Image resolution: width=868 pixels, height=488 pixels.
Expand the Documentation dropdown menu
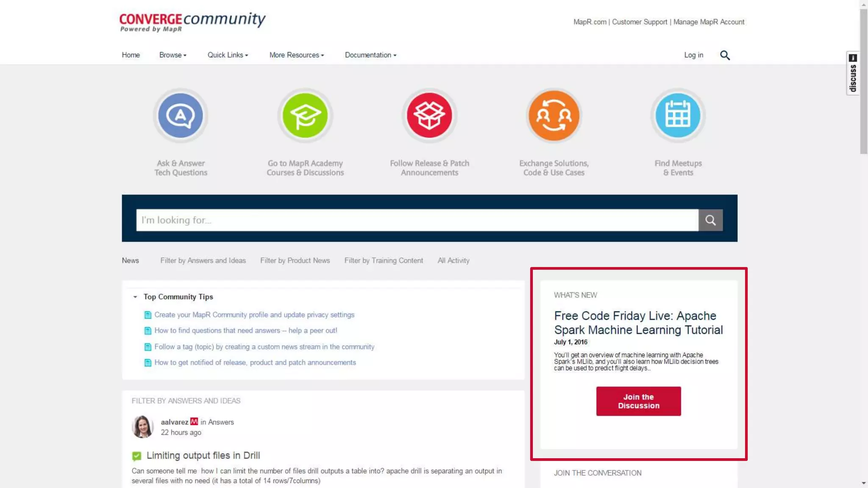(x=370, y=55)
